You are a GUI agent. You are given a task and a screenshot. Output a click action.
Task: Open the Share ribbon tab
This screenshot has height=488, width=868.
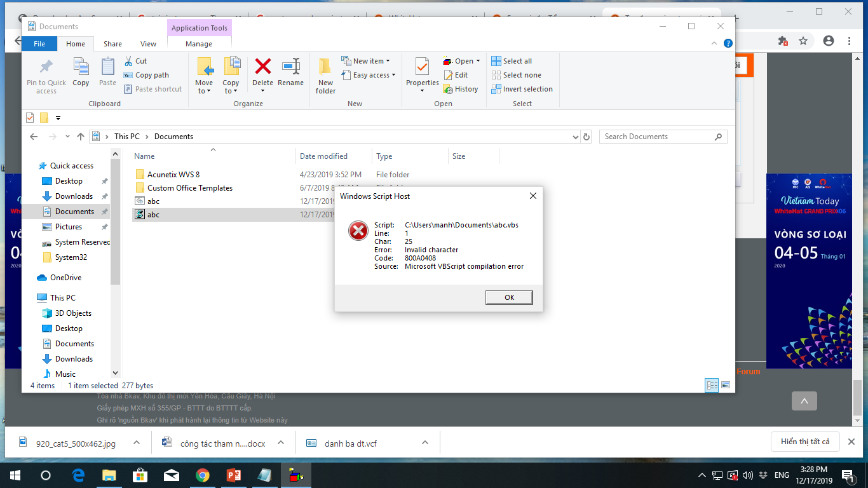pos(112,44)
